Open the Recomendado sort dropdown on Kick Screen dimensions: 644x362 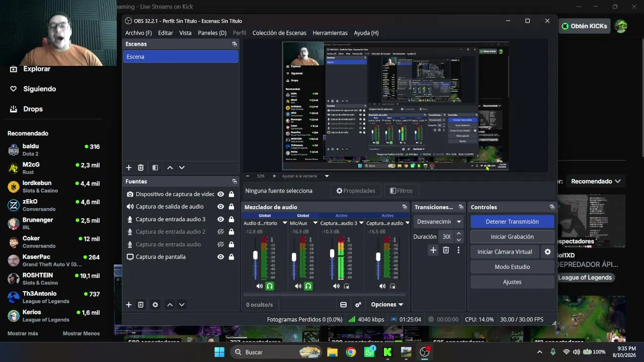[596, 182]
